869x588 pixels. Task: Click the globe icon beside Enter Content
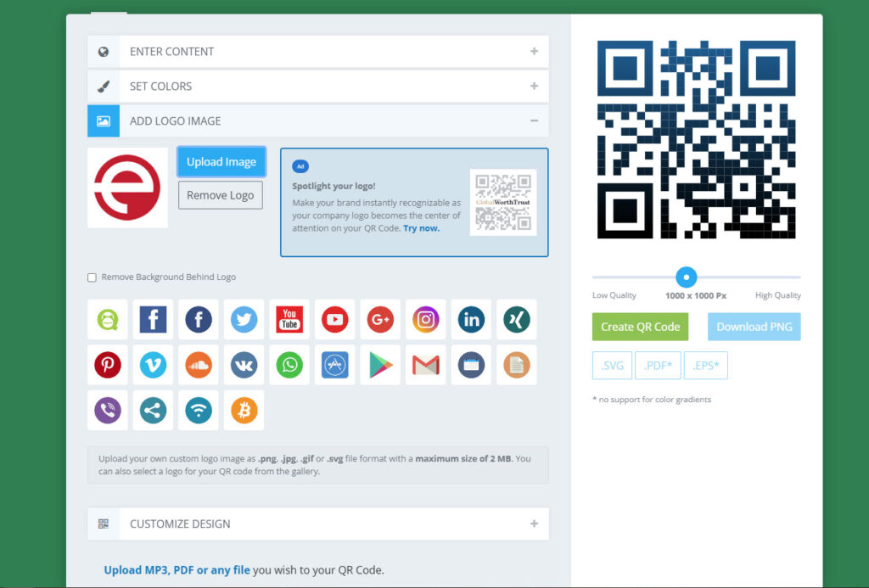coord(103,52)
